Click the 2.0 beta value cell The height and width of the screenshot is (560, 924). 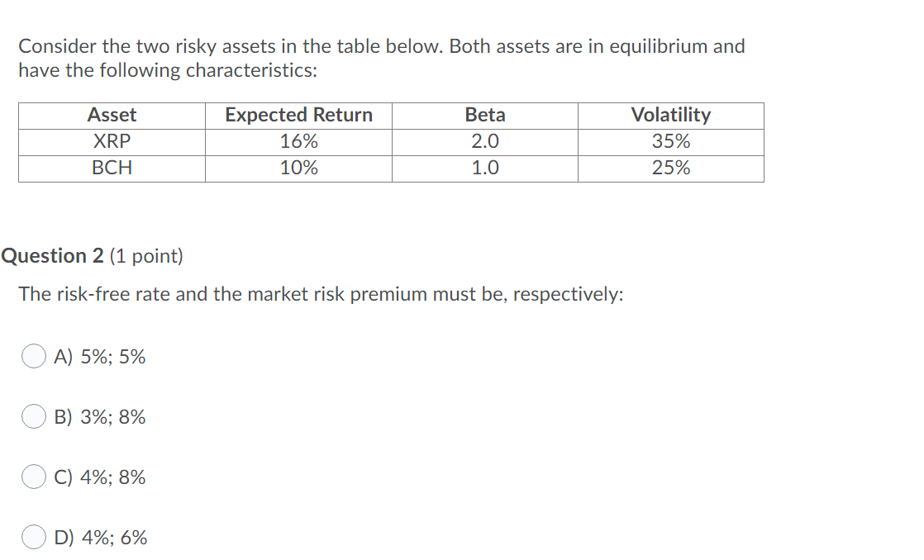point(484,141)
